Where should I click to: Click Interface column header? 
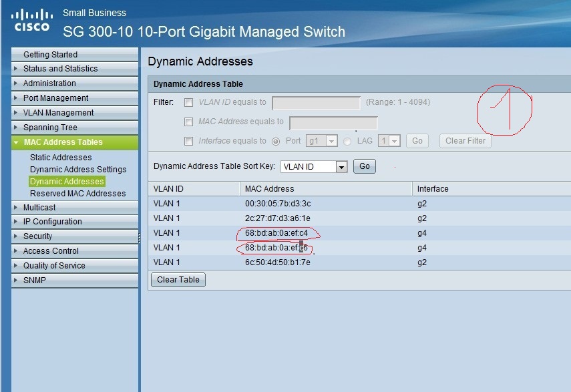tap(433, 189)
